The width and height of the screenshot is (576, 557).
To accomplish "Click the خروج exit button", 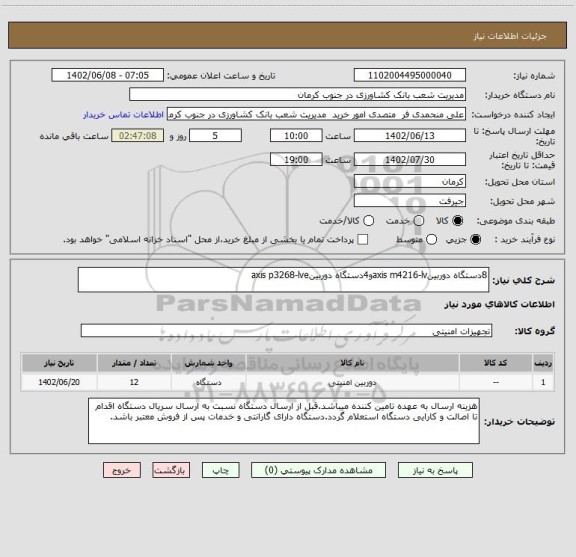I will pos(122,470).
